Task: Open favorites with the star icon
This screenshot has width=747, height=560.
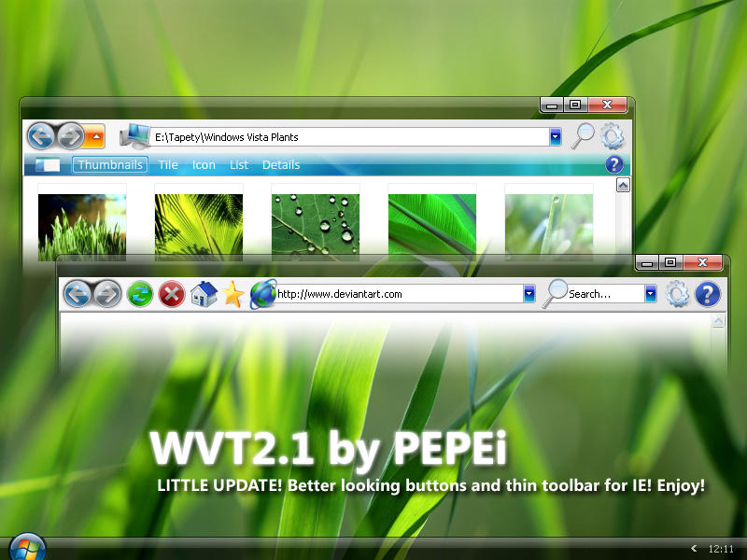Action: [x=233, y=294]
